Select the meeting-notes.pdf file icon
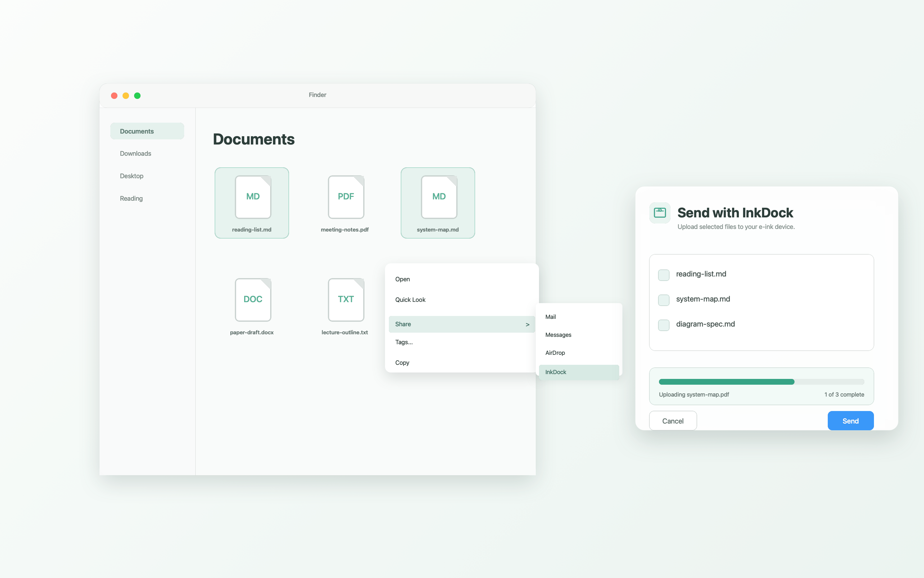The image size is (924, 578). pos(346,197)
